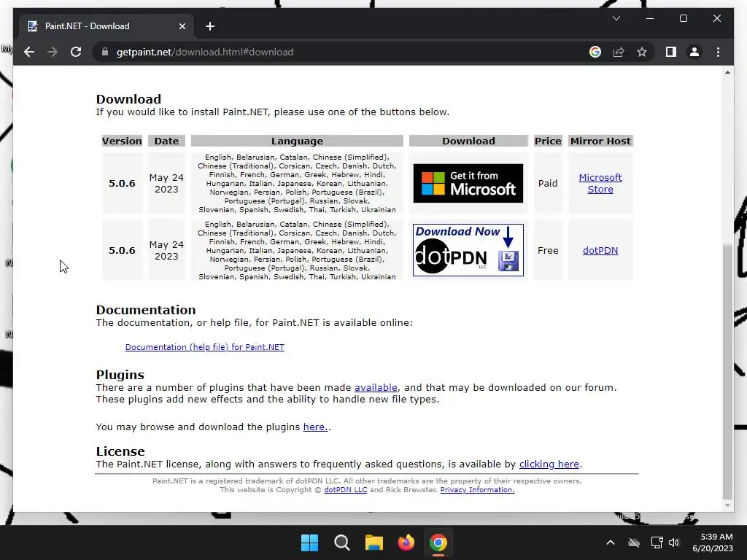This screenshot has height=560, width=747.
Task: Open the tab search chevron
Action: coord(616,18)
